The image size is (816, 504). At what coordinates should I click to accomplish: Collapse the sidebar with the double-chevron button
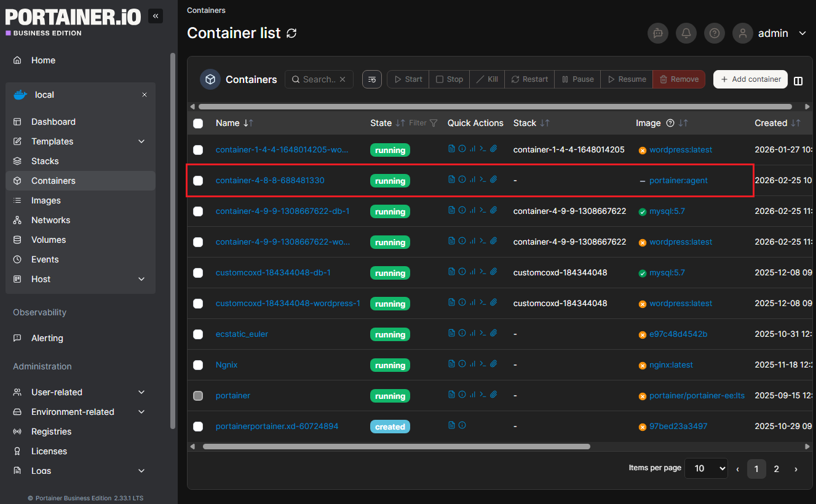tap(156, 17)
